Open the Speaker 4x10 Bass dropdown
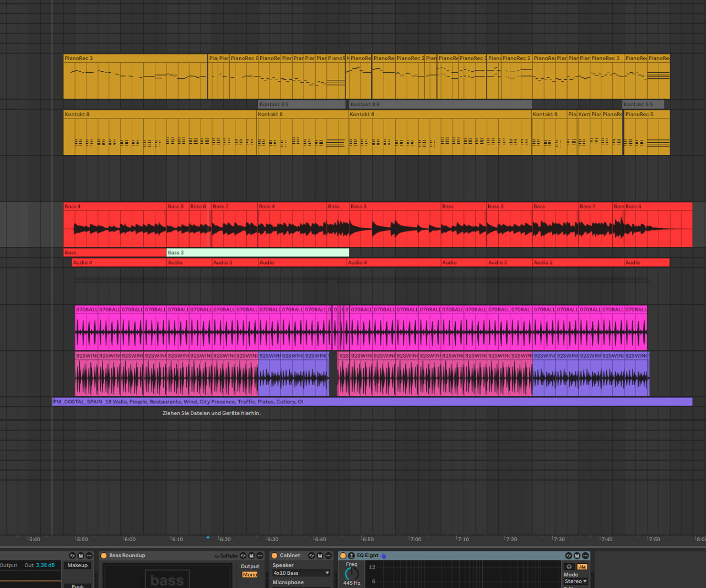 pyautogui.click(x=301, y=573)
